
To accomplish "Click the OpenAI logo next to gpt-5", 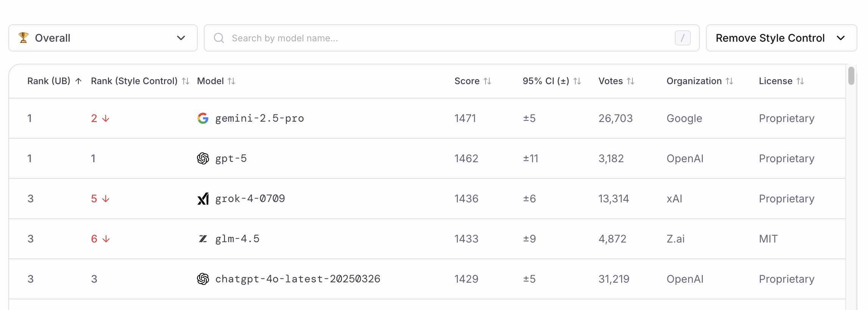I will pyautogui.click(x=203, y=158).
